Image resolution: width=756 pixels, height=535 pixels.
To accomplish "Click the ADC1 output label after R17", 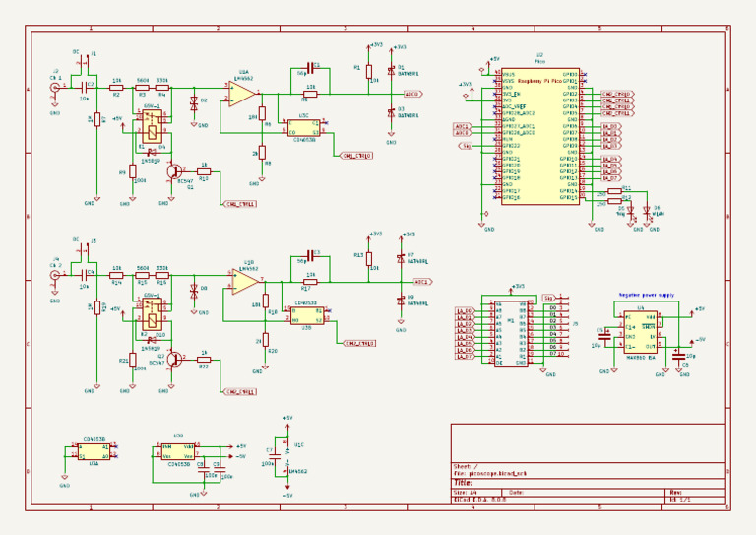I will tap(422, 281).
